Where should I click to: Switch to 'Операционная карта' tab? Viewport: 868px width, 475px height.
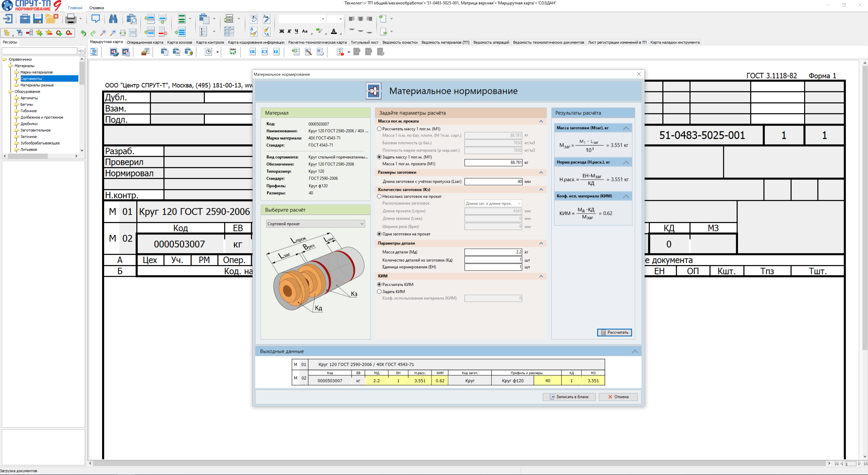click(x=145, y=42)
